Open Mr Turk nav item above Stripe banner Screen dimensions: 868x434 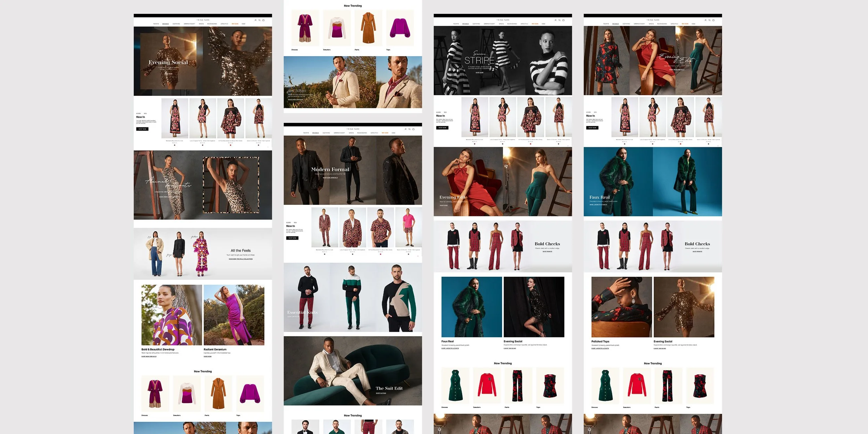click(535, 24)
